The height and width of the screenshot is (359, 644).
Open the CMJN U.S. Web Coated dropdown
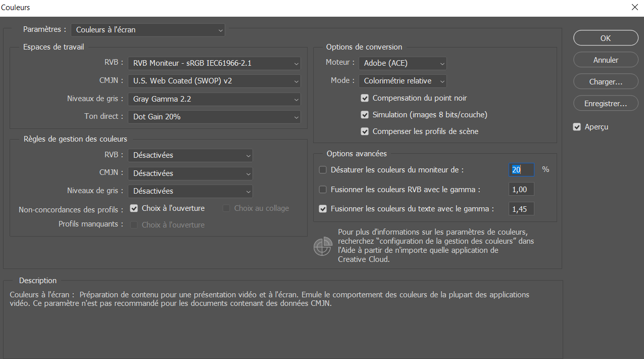pyautogui.click(x=214, y=81)
